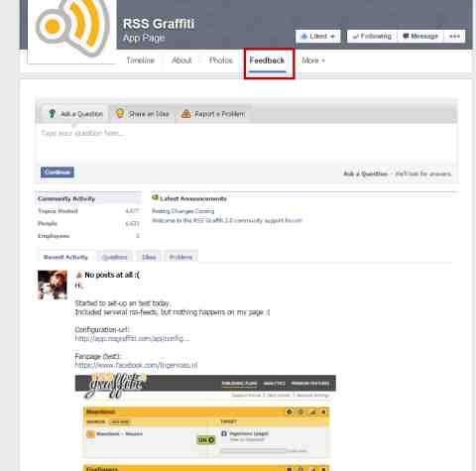Open the three-dots more actions menu
Screen dimensions: 476x471
[x=454, y=37]
